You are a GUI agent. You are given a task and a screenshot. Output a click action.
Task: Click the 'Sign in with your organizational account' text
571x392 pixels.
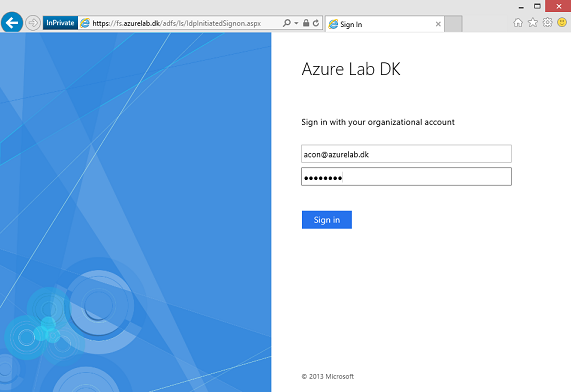click(x=378, y=122)
